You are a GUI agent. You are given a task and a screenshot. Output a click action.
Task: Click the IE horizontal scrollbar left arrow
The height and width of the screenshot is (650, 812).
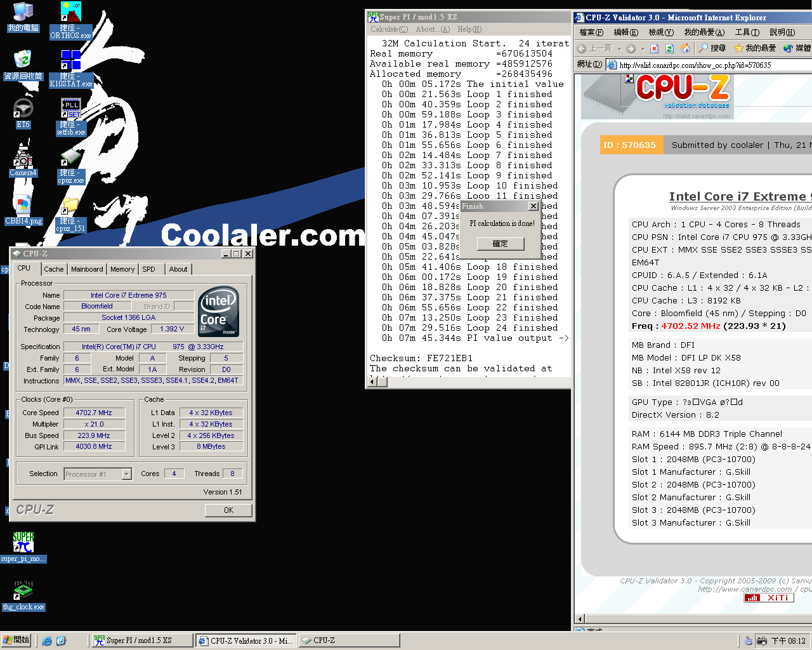[580, 619]
